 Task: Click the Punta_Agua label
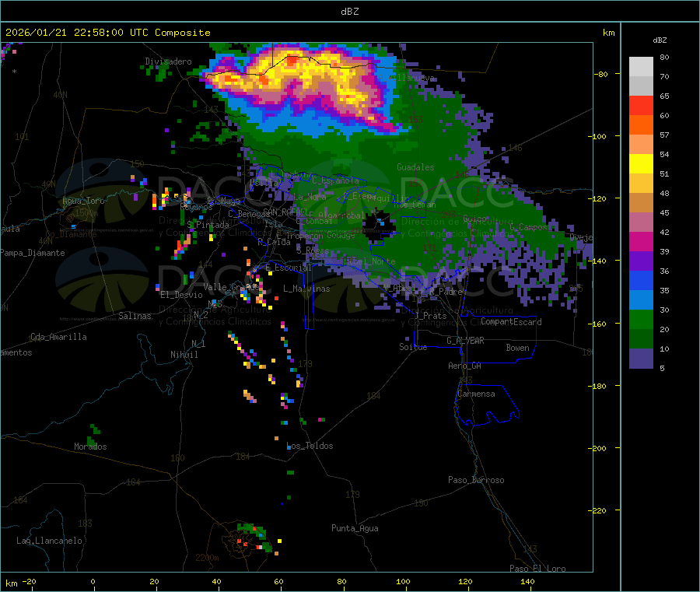click(355, 528)
